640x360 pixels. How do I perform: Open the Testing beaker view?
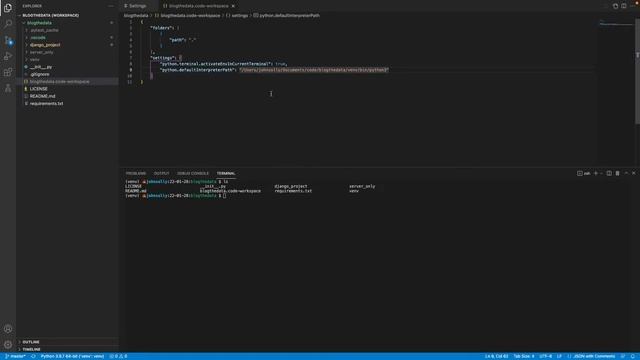pyautogui.click(x=8, y=88)
